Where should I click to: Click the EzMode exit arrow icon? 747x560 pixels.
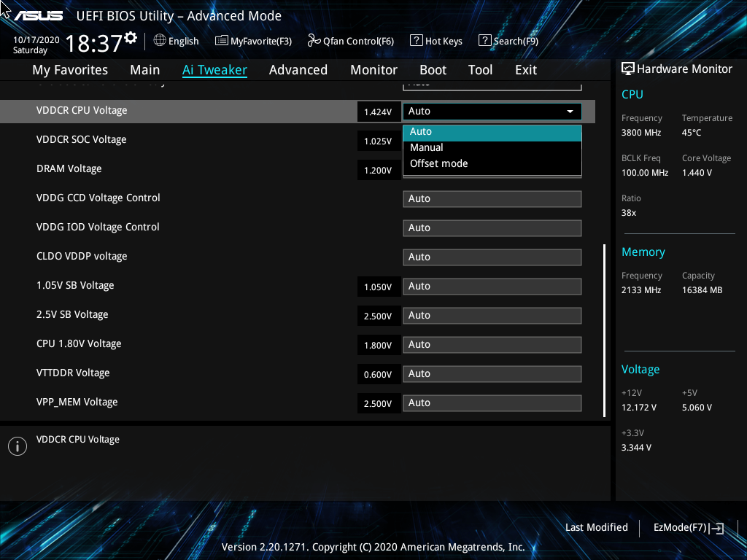(716, 528)
